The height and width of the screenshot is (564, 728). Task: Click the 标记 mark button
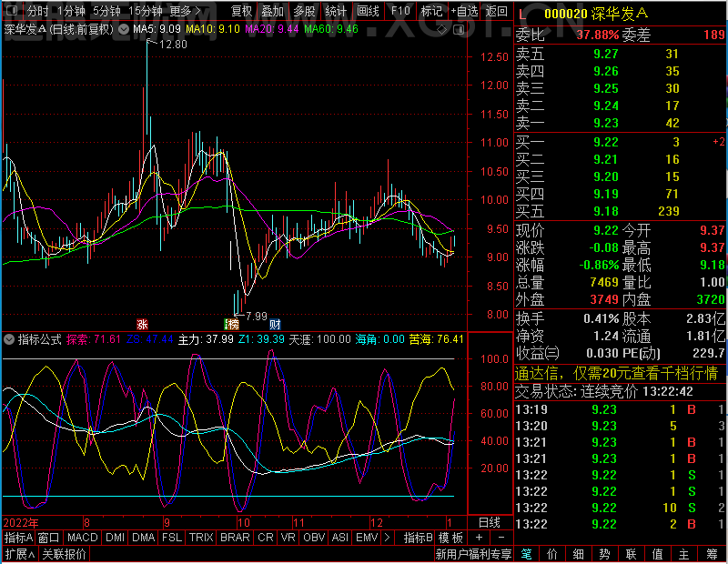(431, 11)
